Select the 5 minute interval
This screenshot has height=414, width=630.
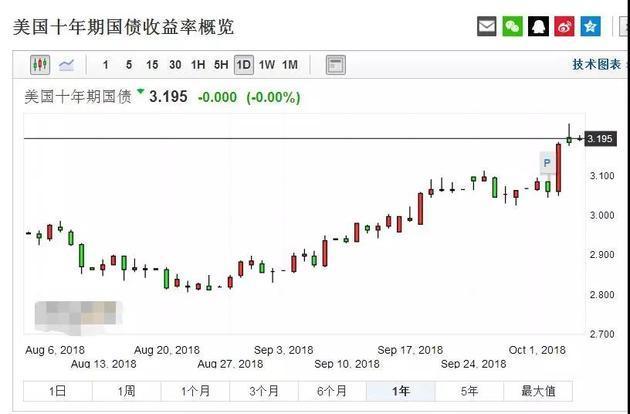[x=129, y=65]
